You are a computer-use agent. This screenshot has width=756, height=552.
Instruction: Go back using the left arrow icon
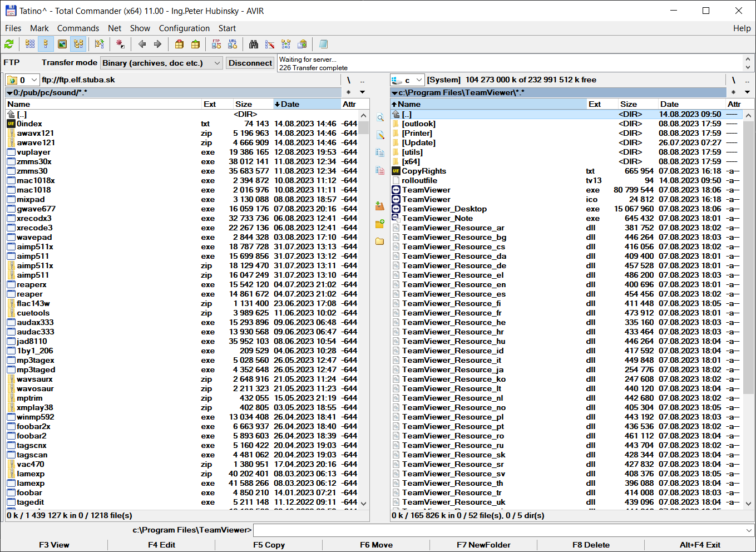pos(142,44)
